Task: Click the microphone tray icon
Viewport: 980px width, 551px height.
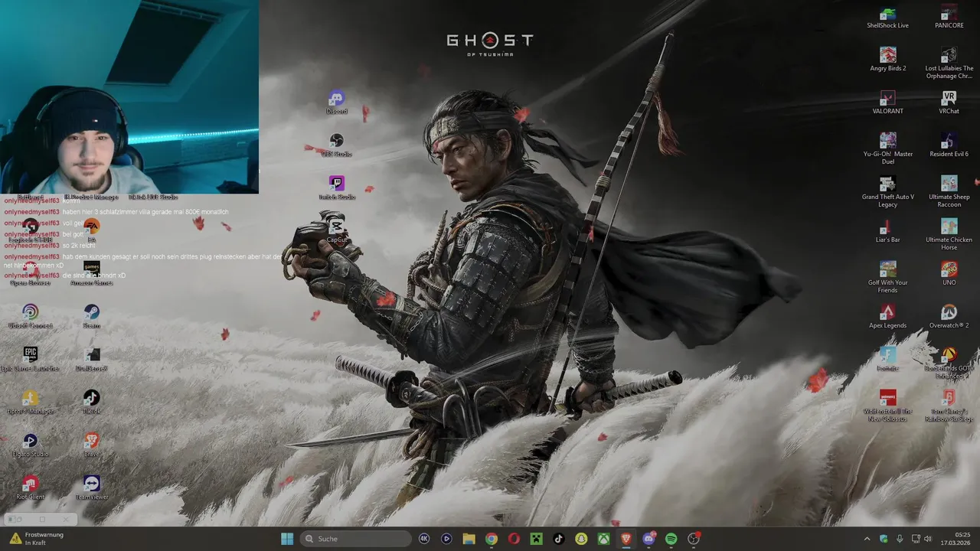Action: pyautogui.click(x=900, y=539)
